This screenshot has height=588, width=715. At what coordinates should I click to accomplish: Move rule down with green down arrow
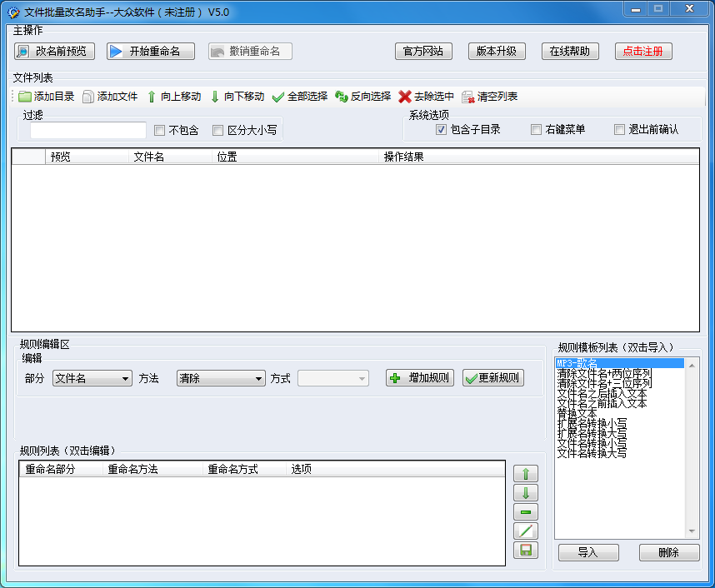(526, 493)
